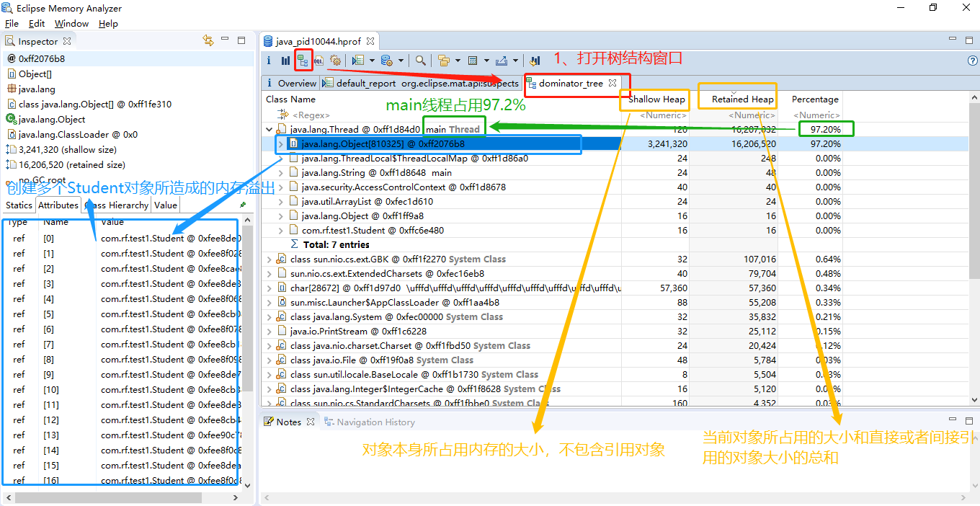Screen dimensions: 980x506
Task: Close the Inspector view tab
Action: point(67,41)
